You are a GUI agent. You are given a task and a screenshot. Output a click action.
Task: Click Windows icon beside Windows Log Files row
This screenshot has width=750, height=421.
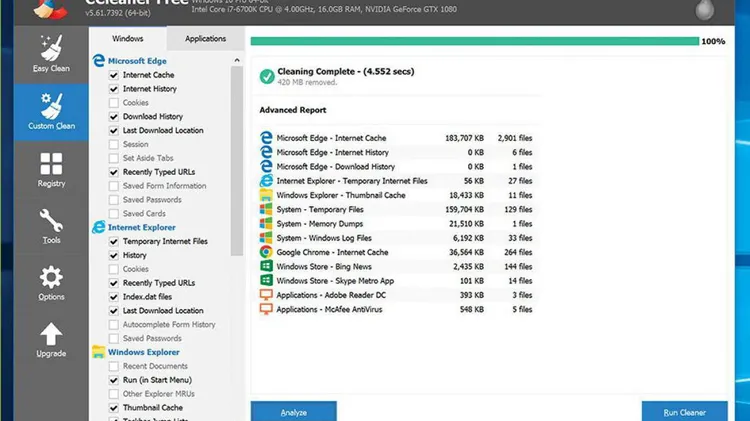[266, 238]
